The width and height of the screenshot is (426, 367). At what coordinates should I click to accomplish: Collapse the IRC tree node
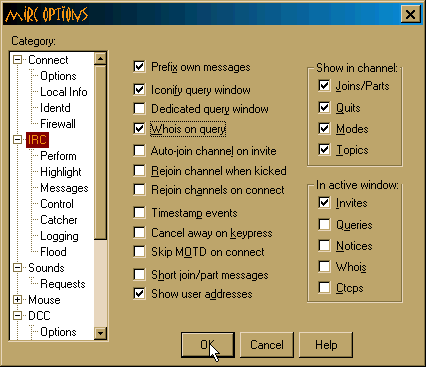coord(17,140)
